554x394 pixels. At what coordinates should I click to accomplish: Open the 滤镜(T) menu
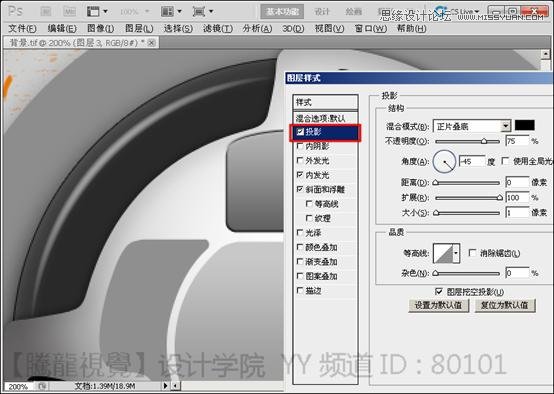click(x=218, y=29)
